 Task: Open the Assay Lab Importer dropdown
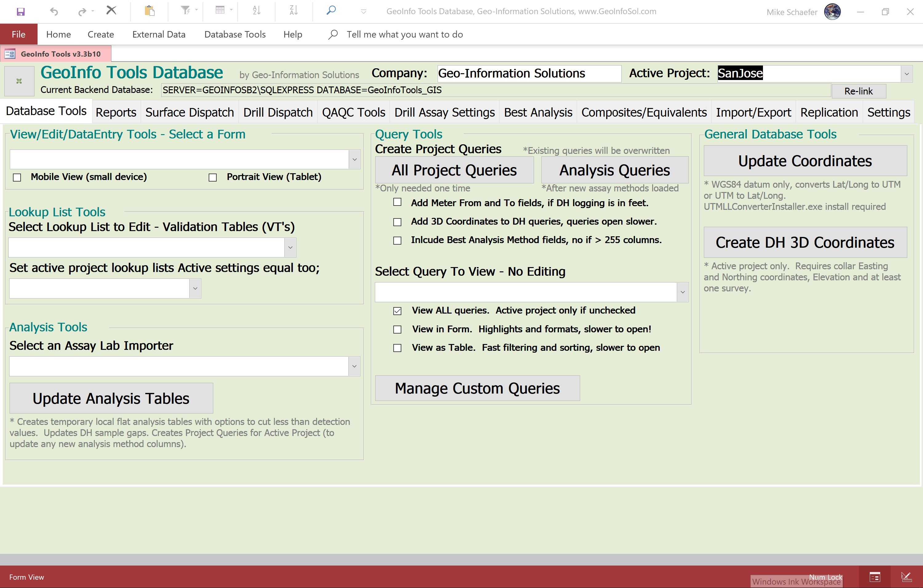(x=354, y=366)
